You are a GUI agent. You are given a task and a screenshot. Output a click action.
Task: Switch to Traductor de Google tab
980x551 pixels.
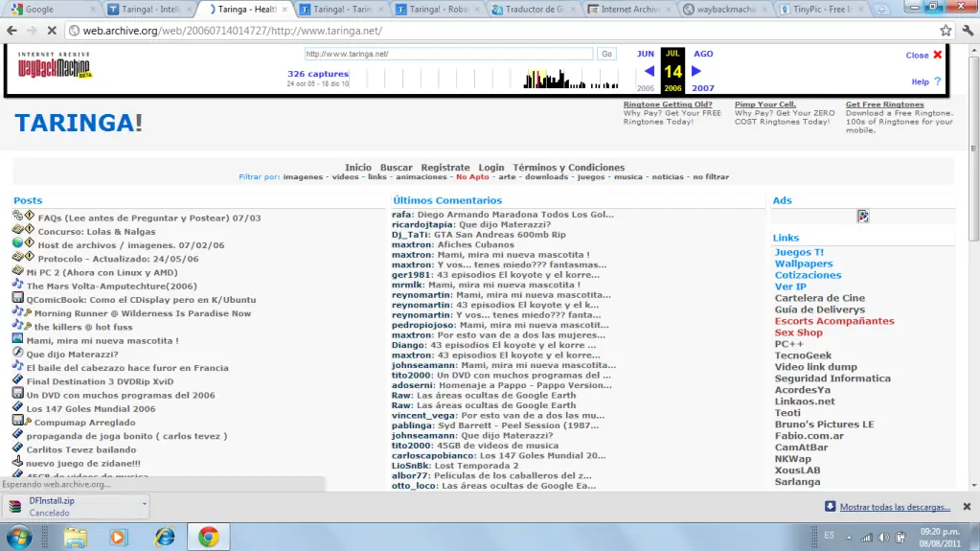(x=534, y=10)
